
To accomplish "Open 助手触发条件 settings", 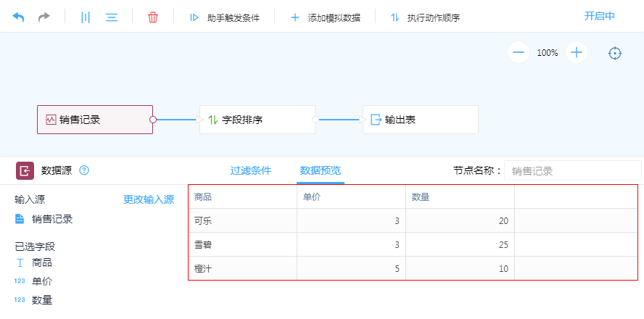I will point(224,17).
